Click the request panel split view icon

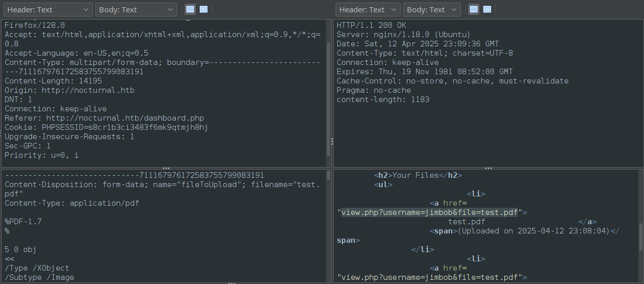coord(190,9)
